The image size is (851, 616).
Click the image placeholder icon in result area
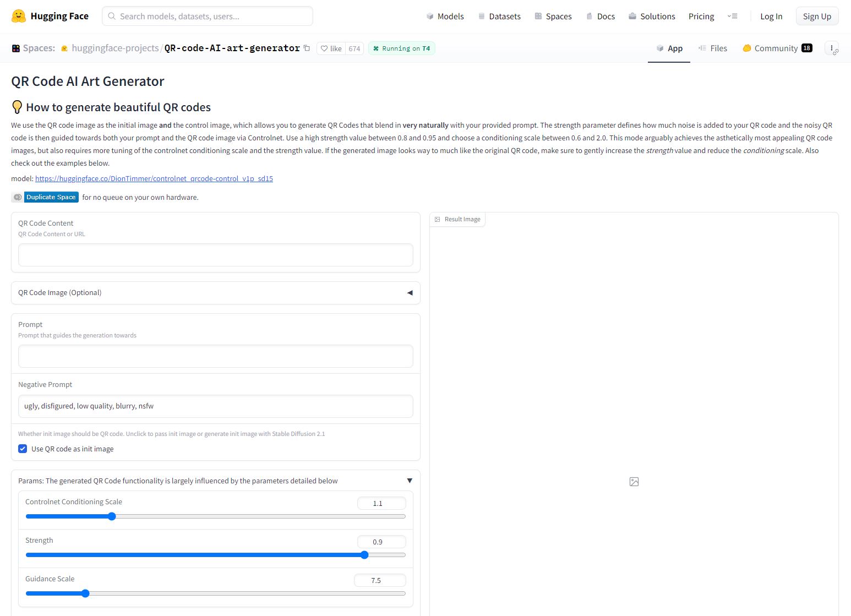coord(634,482)
